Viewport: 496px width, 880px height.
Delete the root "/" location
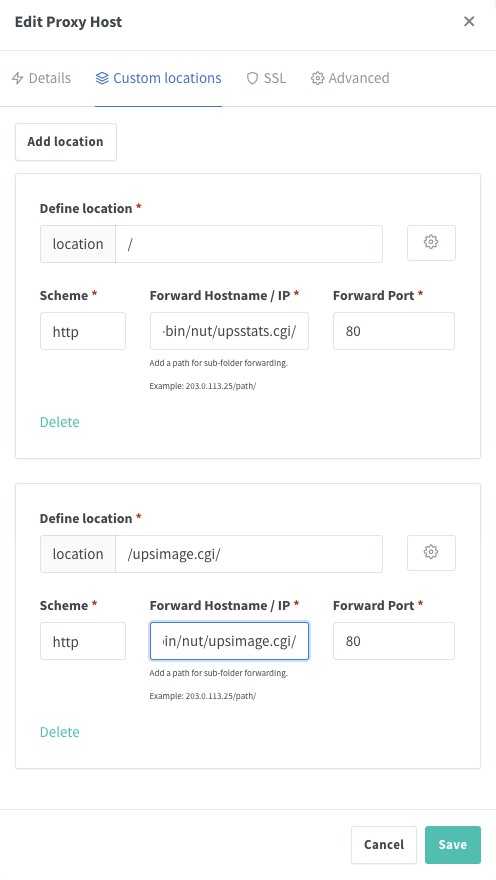[59, 422]
